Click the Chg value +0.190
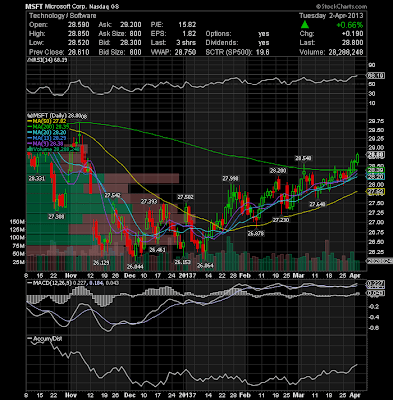393x400 pixels. coord(353,34)
